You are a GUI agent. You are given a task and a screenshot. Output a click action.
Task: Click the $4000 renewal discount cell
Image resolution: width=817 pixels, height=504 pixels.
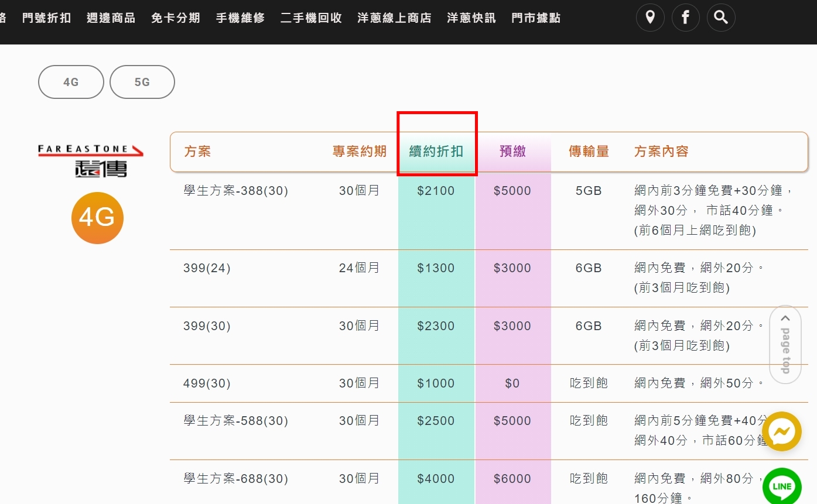[436, 479]
